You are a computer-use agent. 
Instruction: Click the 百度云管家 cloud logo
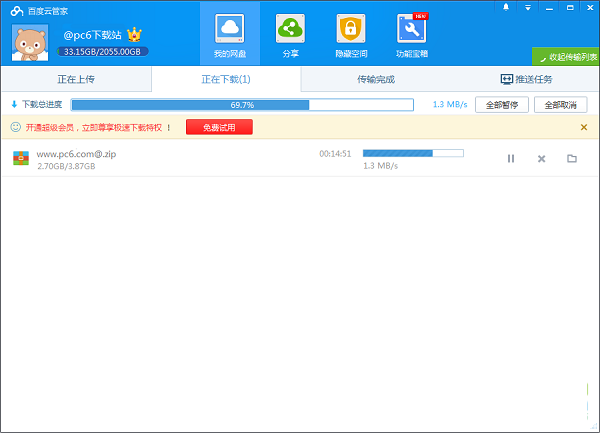pos(17,11)
